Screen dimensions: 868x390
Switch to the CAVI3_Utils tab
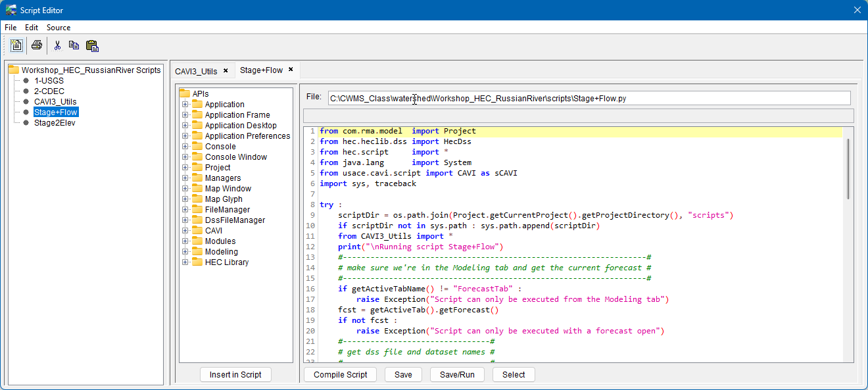point(196,71)
